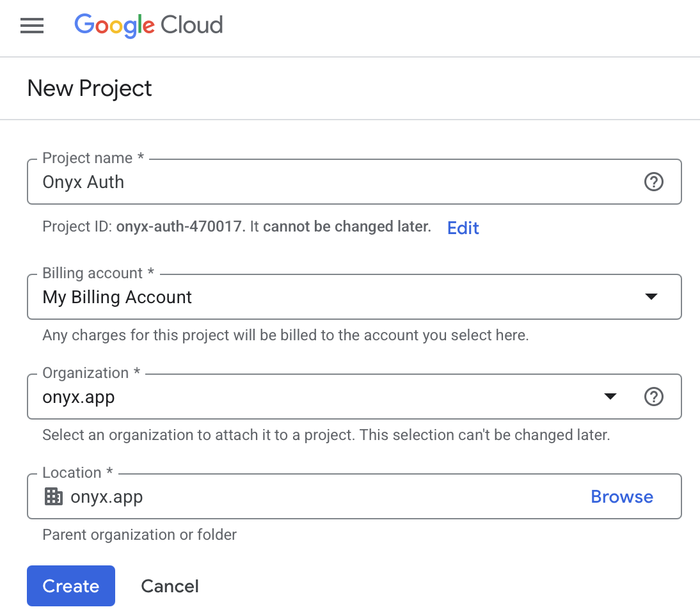
Task: Select the onyx.app organization value
Action: click(78, 397)
